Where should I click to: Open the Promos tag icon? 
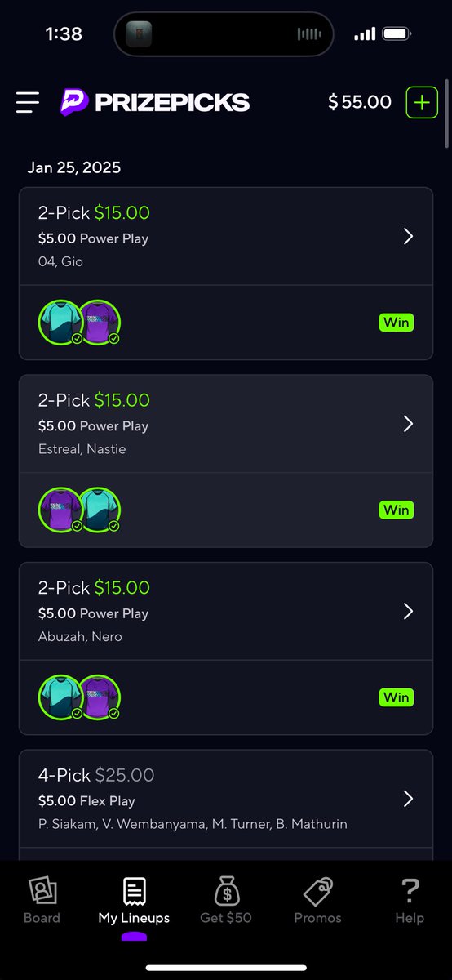tap(317, 891)
